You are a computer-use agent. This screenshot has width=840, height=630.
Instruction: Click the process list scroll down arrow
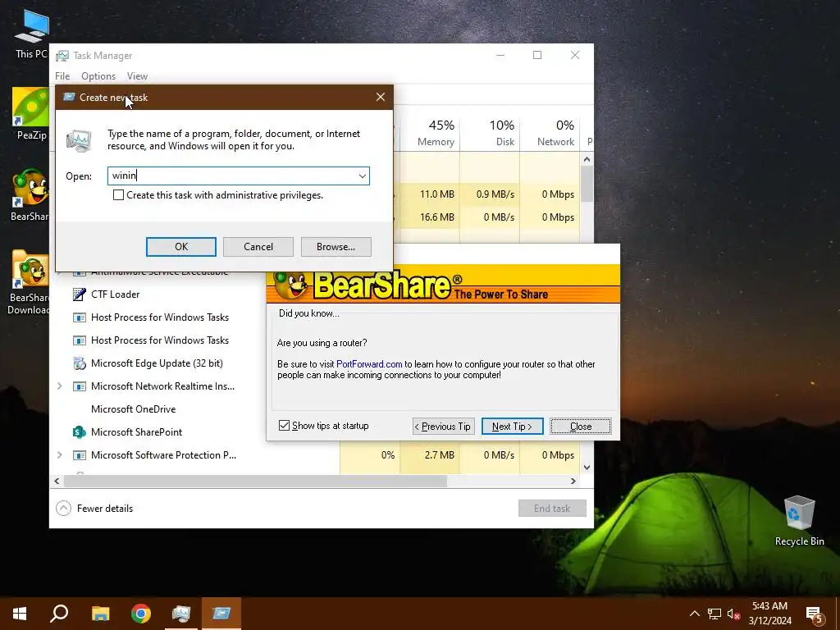(587, 467)
